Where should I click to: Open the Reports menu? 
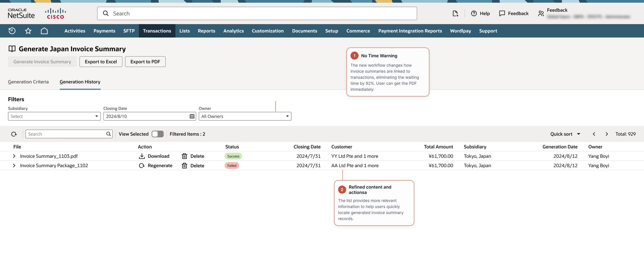tap(206, 31)
